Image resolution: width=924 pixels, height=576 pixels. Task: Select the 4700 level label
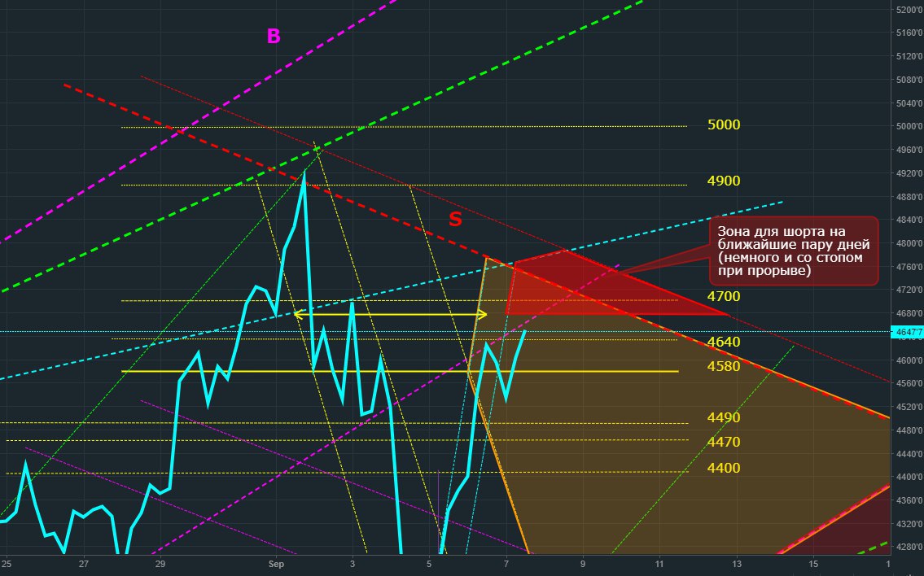coord(724,296)
